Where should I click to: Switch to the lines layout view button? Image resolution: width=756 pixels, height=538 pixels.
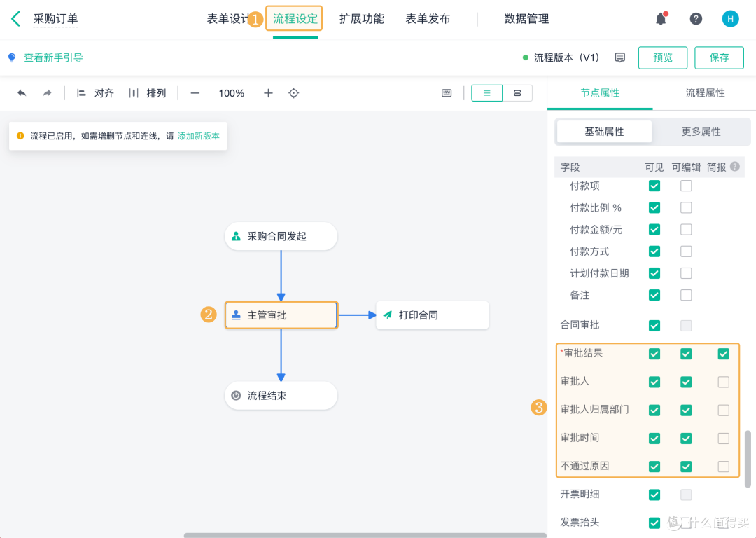point(486,93)
